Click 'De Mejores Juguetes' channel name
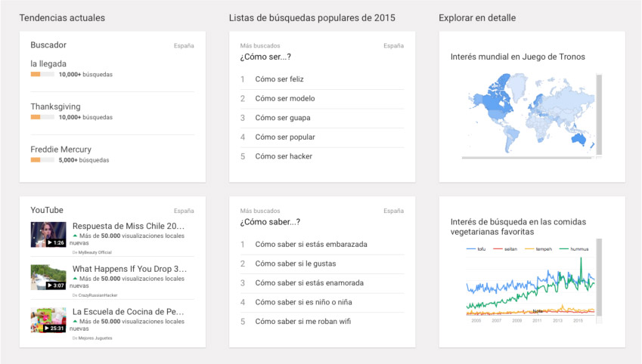The height and width of the screenshot is (364, 642). coord(92,338)
